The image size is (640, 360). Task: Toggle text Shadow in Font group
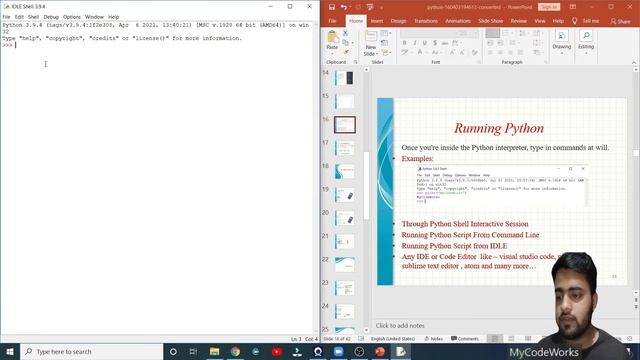[435, 43]
